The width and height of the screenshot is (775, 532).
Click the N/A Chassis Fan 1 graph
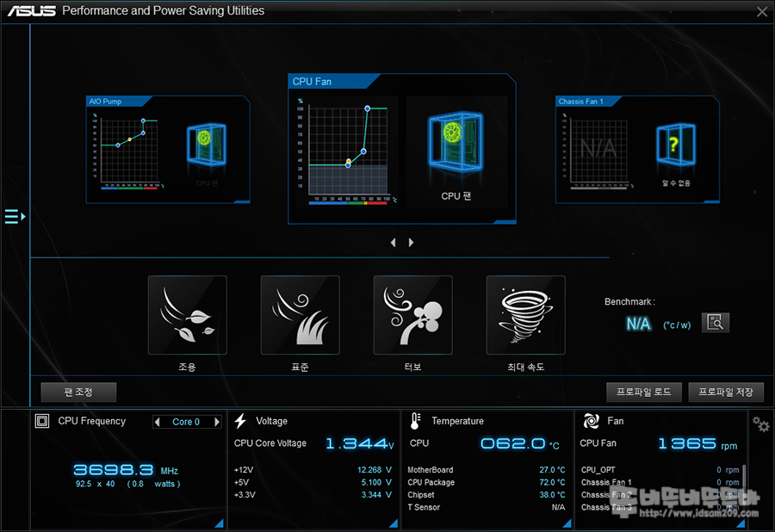(x=599, y=151)
